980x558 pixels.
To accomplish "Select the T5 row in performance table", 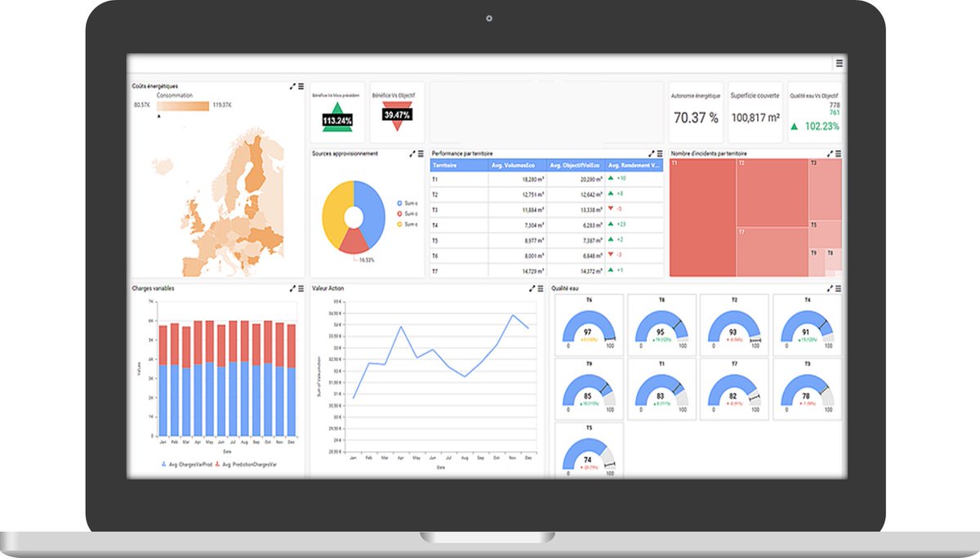I will pyautogui.click(x=547, y=240).
